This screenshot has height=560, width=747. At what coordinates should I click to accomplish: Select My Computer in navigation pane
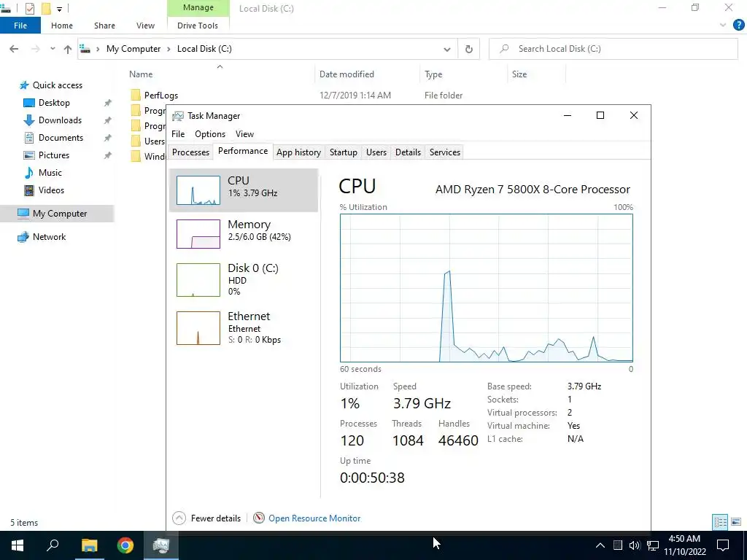[60, 214]
